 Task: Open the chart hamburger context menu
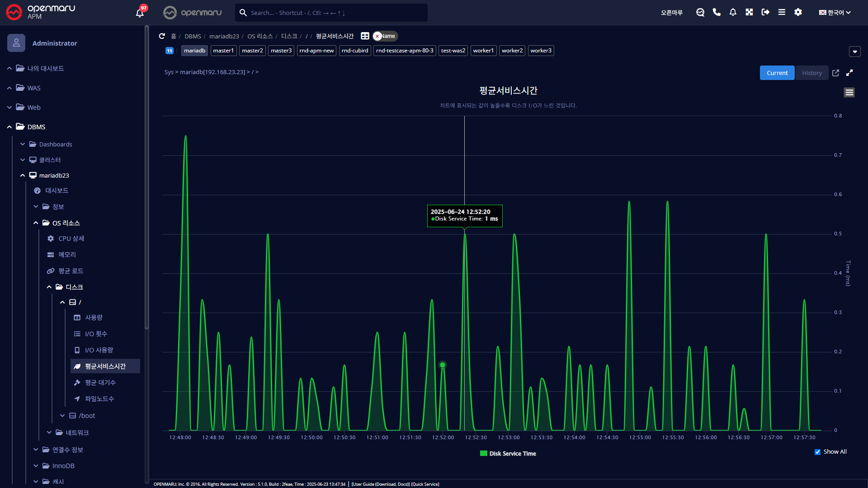pyautogui.click(x=849, y=93)
